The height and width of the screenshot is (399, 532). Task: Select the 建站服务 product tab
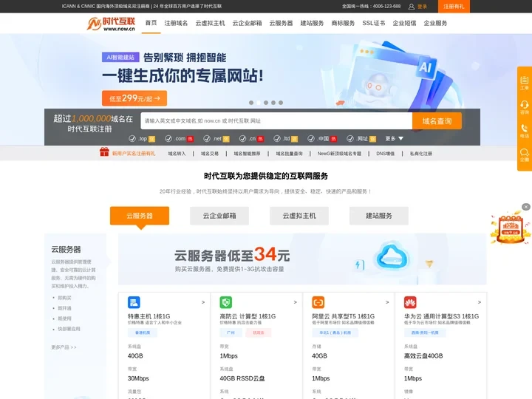coord(379,216)
